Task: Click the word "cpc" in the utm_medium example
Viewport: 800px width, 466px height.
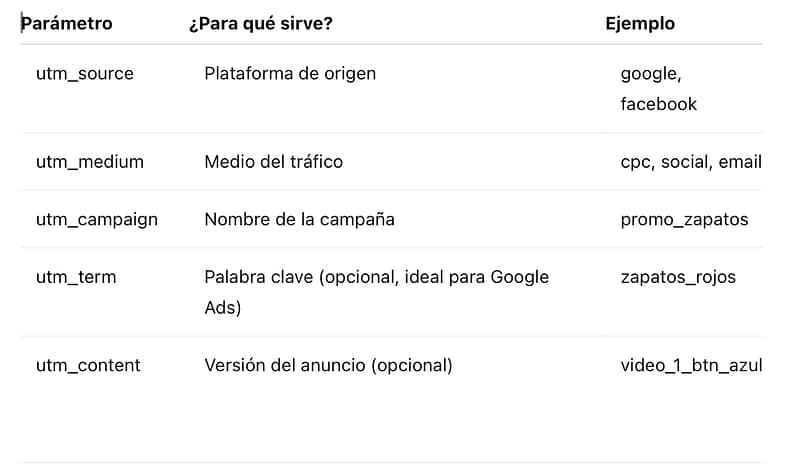Action: pos(635,162)
